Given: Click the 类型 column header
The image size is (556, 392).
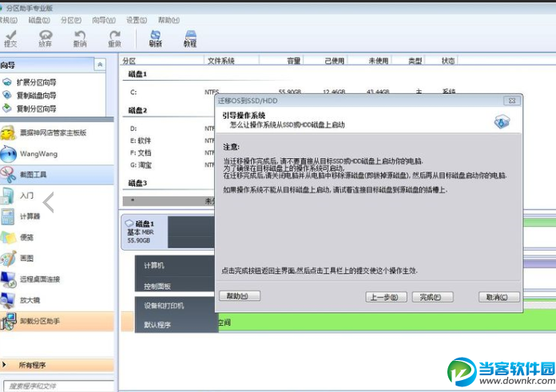Looking at the screenshot, I should point(408,61).
